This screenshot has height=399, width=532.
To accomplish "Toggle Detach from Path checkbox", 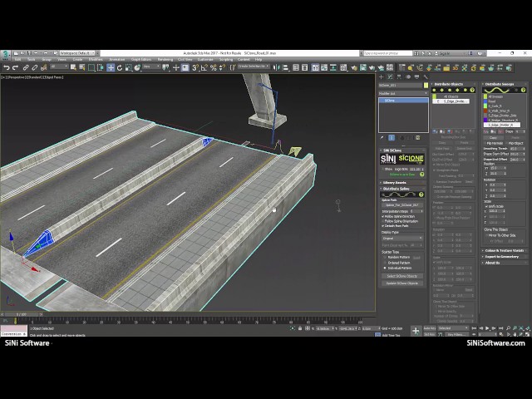I will (396, 225).
